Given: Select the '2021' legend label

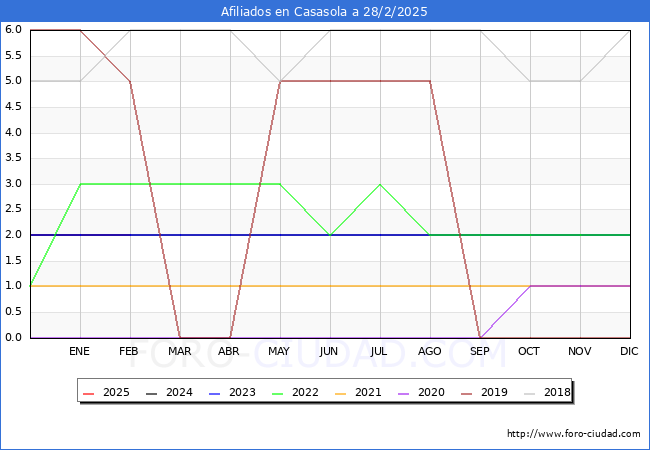Looking at the screenshot, I should [x=368, y=392].
